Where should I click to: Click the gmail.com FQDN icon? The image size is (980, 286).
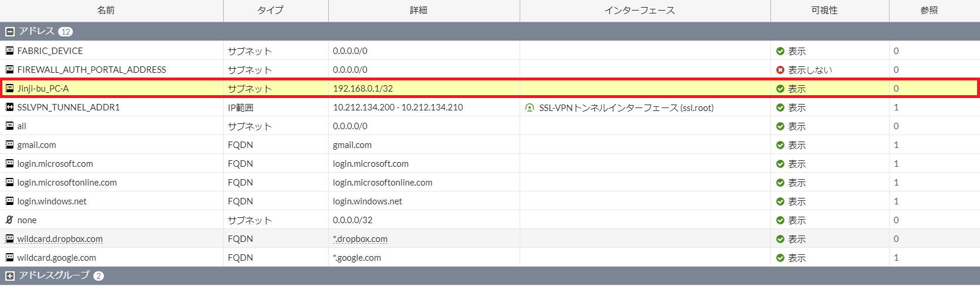click(x=9, y=144)
